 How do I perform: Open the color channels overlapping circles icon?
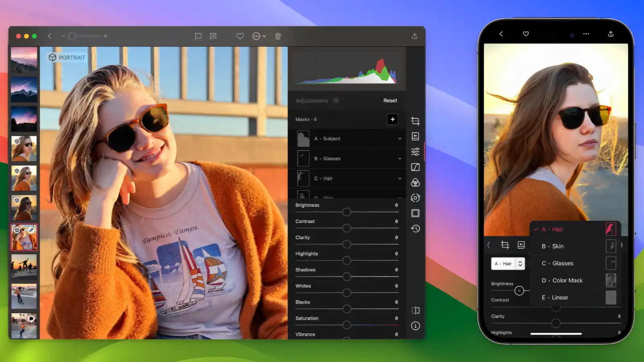tap(415, 183)
